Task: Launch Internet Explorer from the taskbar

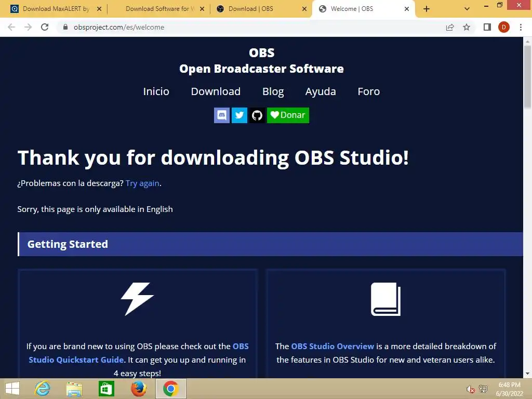Action: coord(43,389)
